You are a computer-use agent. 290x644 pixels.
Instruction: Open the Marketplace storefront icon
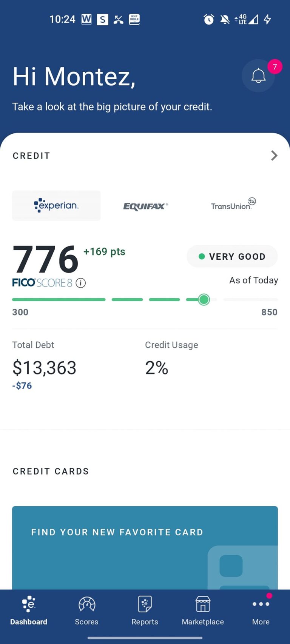[x=203, y=604]
